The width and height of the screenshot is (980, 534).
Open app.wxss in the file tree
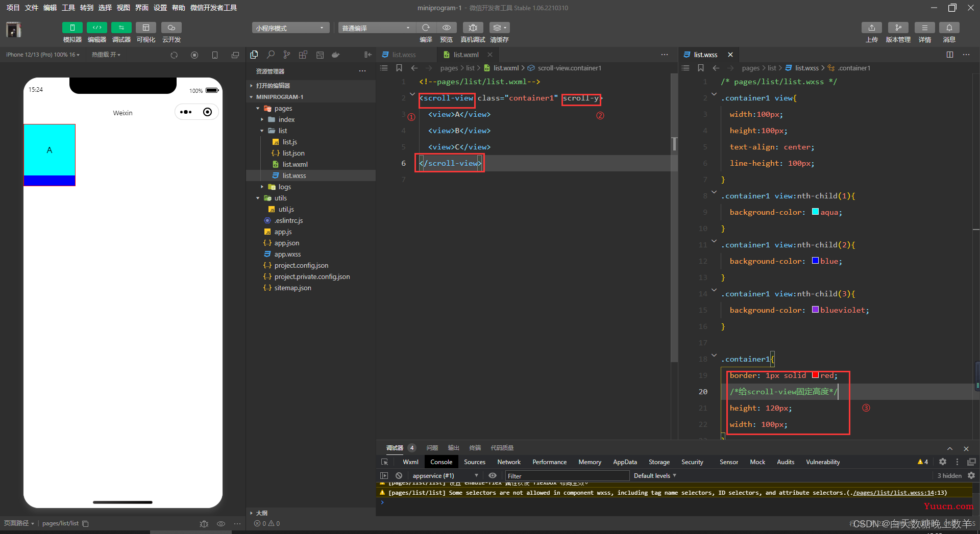pos(287,254)
